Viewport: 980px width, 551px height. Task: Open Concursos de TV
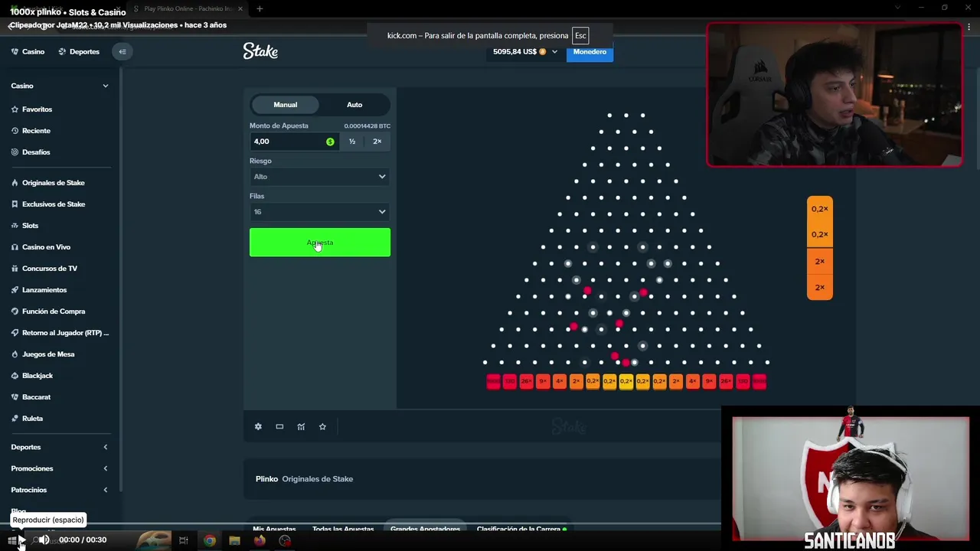(x=44, y=269)
